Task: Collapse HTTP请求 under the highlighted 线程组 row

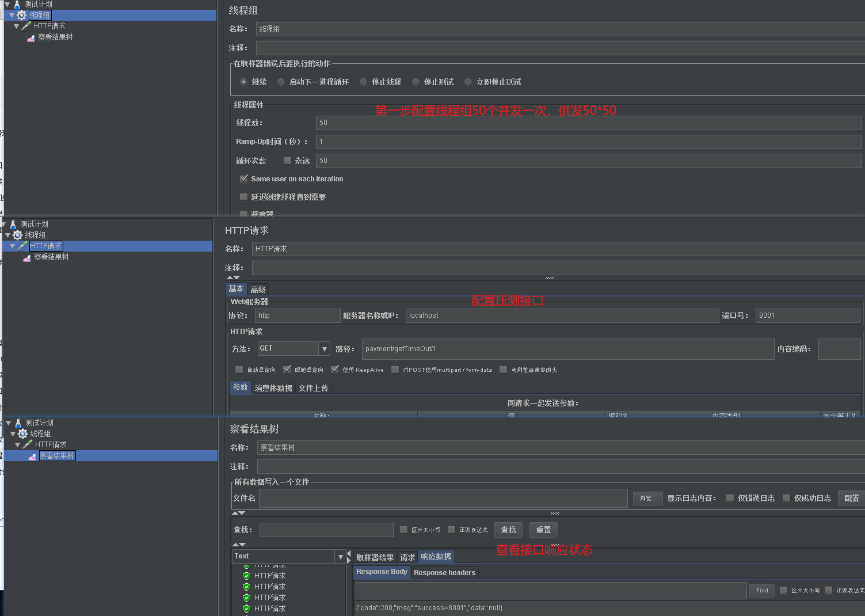Action: [x=17, y=26]
